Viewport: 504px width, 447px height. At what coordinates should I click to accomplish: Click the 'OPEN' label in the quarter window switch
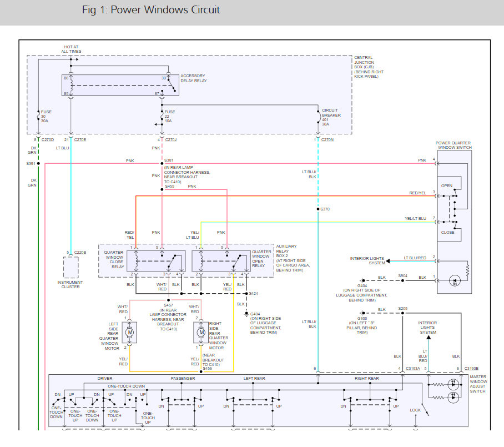coord(447,186)
